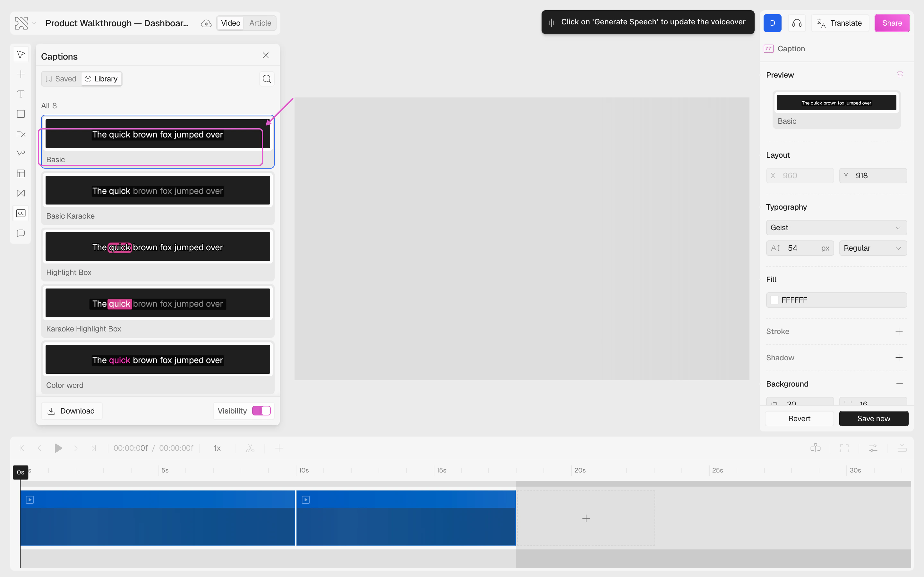
Task: Open the Regular font weight dropdown
Action: [x=872, y=248]
